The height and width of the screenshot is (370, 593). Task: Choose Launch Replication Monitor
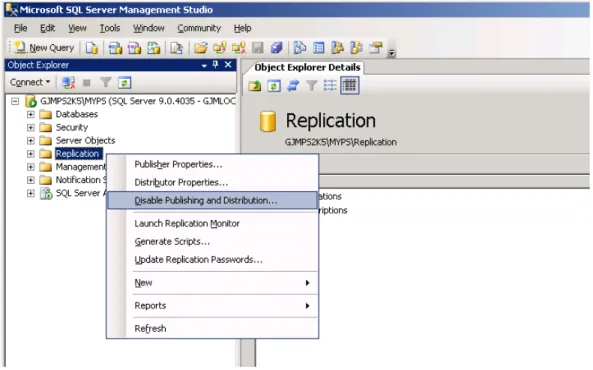[x=213, y=224]
